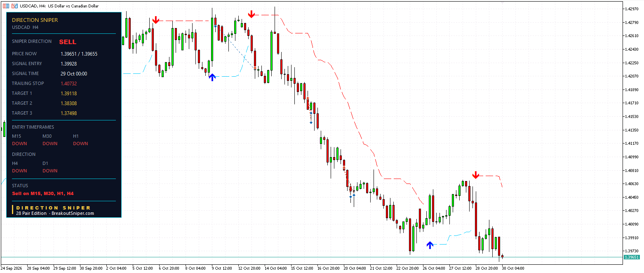Screen dimensions: 644x273
Task: Click the 24 Sep 2026 time axis label
Action: 12,268
